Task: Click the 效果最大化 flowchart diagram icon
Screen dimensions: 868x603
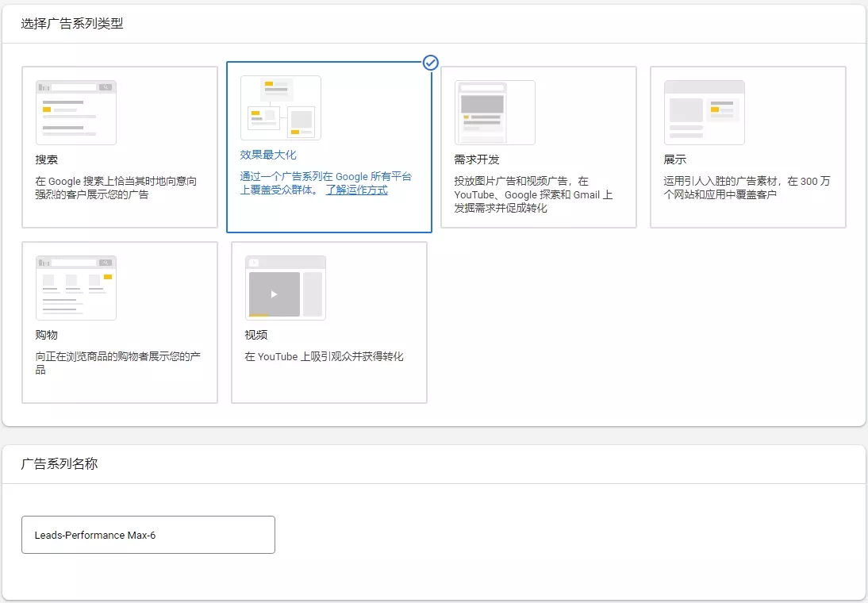Action: pyautogui.click(x=281, y=107)
